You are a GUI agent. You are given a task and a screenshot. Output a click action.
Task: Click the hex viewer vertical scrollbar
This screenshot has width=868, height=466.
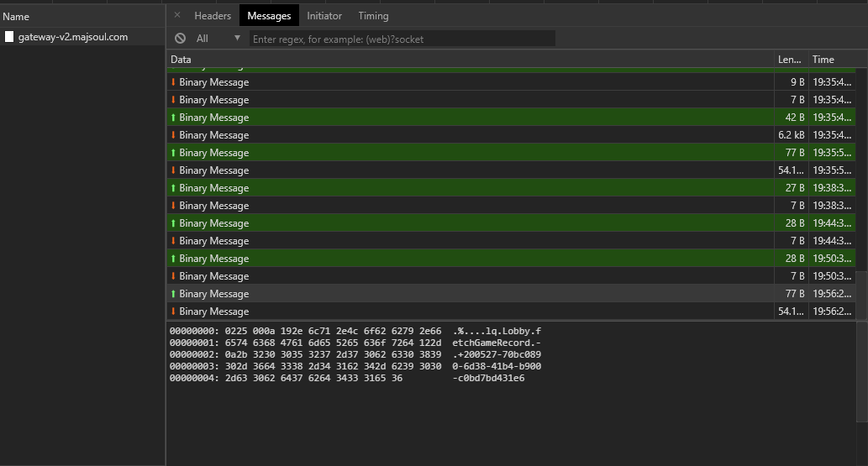tap(861, 372)
